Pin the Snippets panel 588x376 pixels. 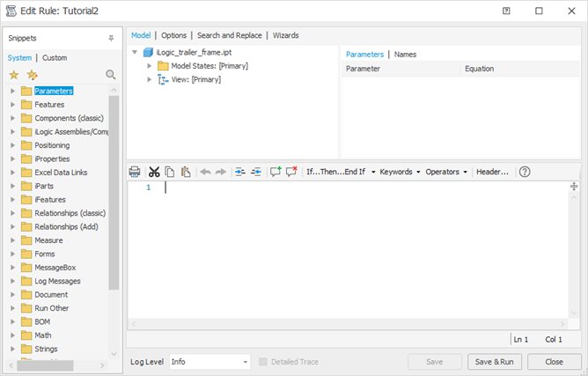111,38
